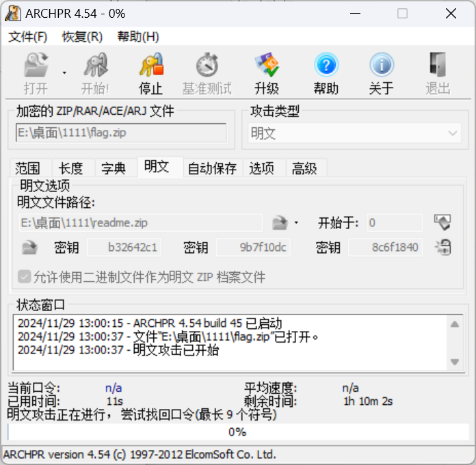Viewport: 476px width, 465px height.
Task: Click status window scroll up arrow
Action: tap(455, 324)
